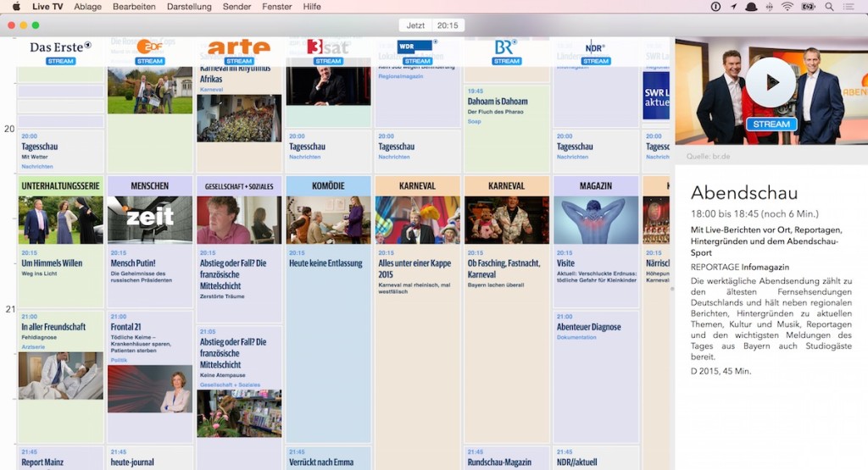Screen dimensions: 868x470
Task: Start the NDR stream
Action: point(595,61)
